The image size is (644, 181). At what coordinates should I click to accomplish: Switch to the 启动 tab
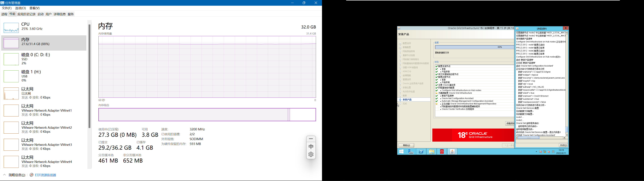(40, 14)
